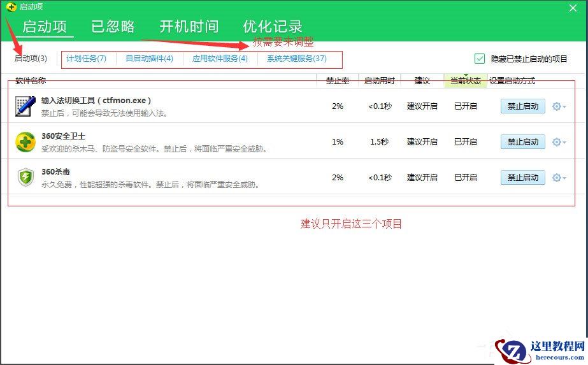Select the 计划任务(7) sub-tab
588x365 pixels.
click(x=86, y=59)
